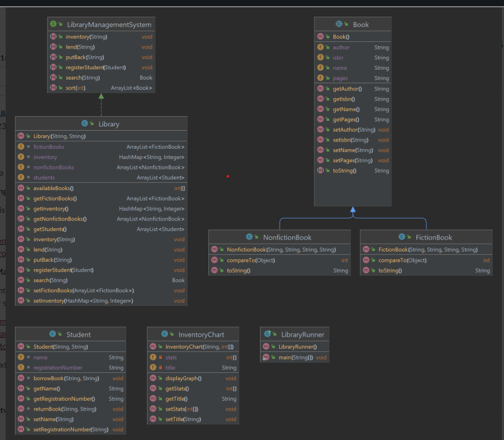Click setPages(String) in Book
Screen dimensions: 504x440
coord(353,160)
